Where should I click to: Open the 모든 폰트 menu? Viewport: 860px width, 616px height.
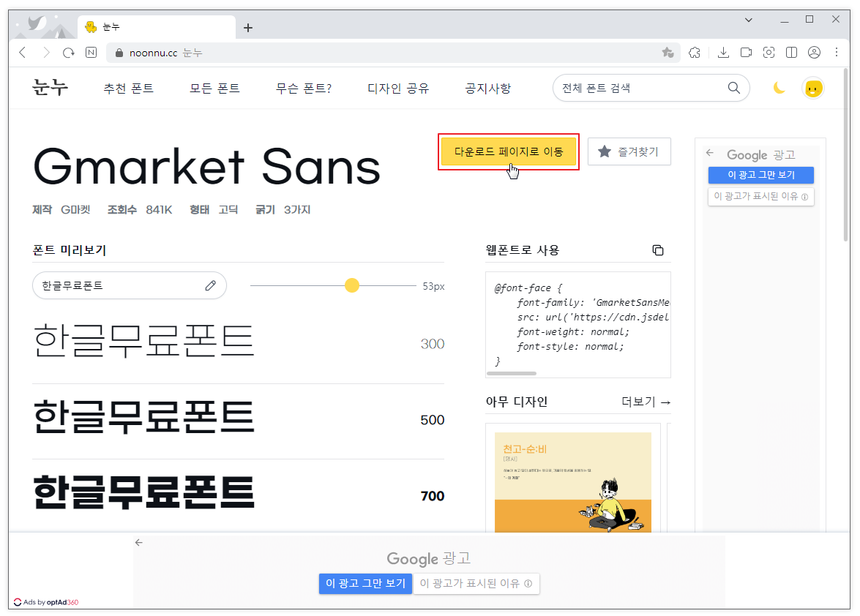[215, 89]
